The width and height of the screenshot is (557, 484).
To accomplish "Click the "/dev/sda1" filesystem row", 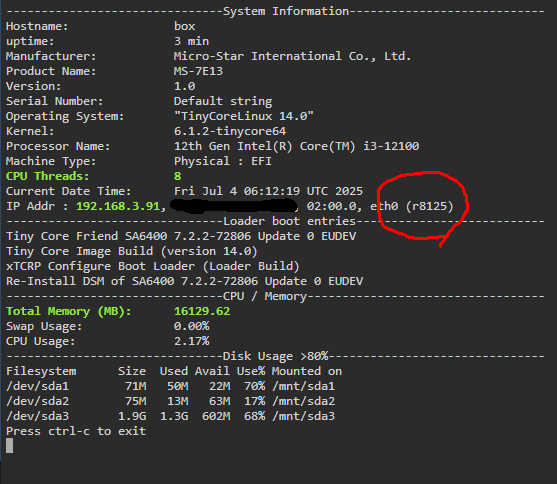I will pos(171,386).
